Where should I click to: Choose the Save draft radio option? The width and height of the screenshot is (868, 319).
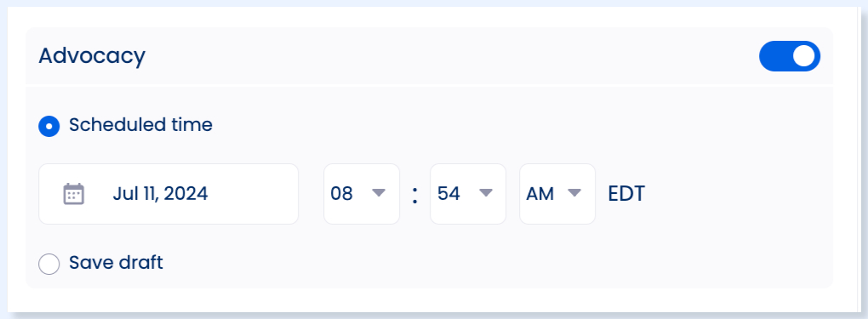click(49, 264)
